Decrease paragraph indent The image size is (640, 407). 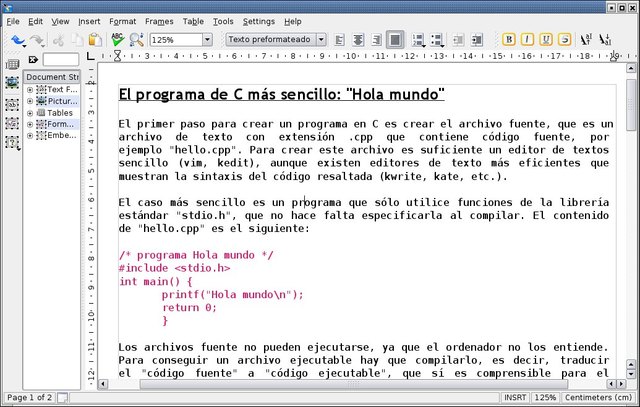point(458,40)
